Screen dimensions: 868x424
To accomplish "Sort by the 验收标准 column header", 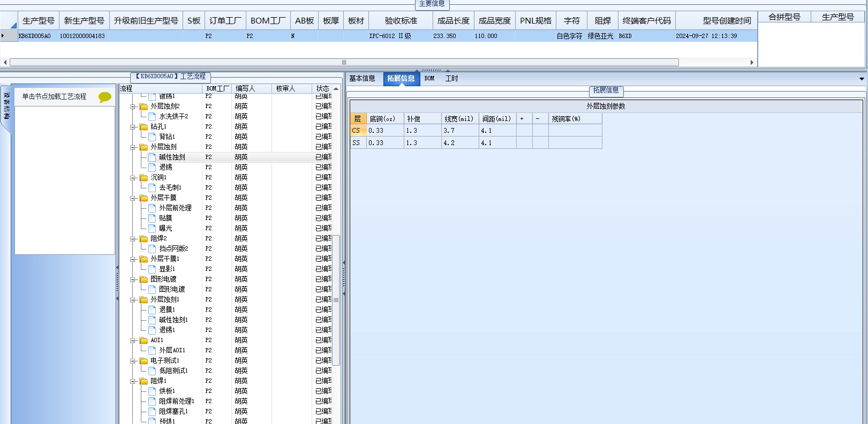I will (x=401, y=20).
